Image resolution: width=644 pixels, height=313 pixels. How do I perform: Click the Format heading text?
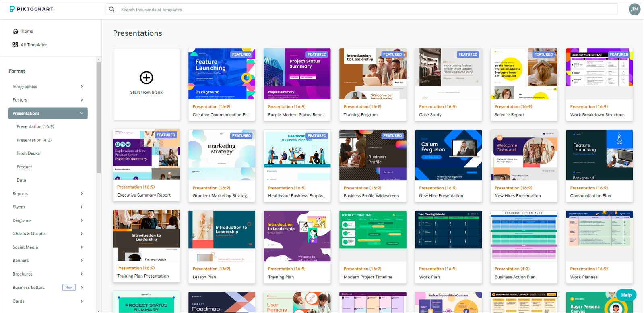point(17,71)
